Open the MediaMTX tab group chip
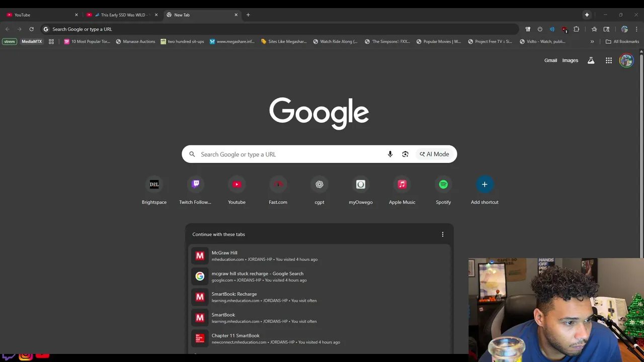This screenshot has height=362, width=644. coord(32,42)
